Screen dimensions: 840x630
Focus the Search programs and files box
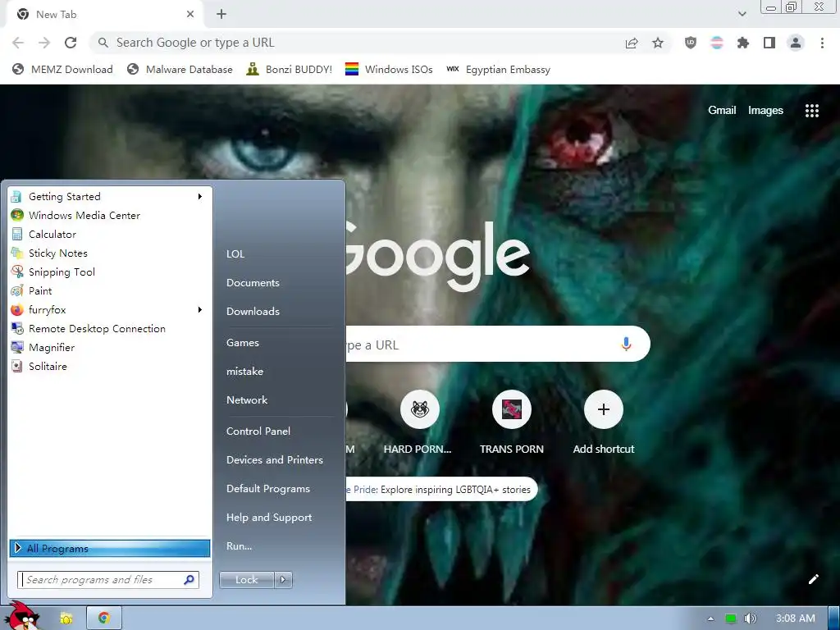(x=108, y=580)
